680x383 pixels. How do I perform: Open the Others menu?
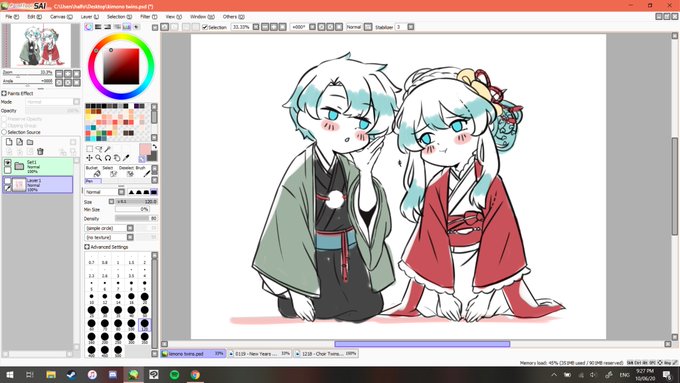click(233, 16)
